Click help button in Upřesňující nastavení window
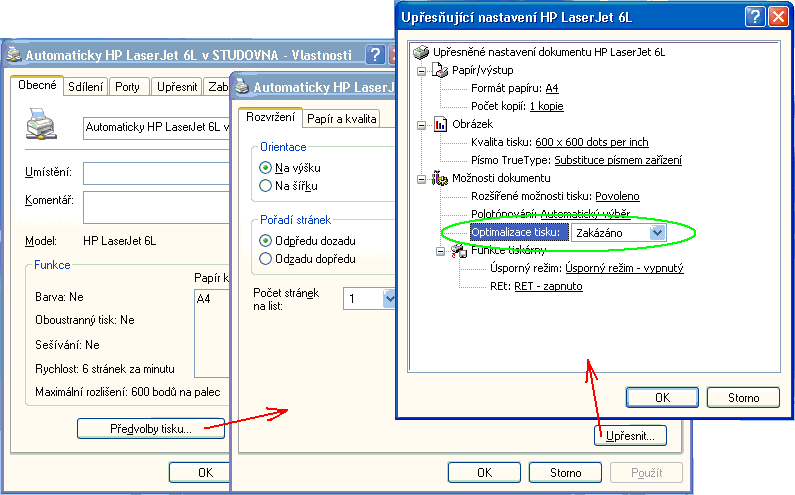795x495 pixels. pos(755,17)
